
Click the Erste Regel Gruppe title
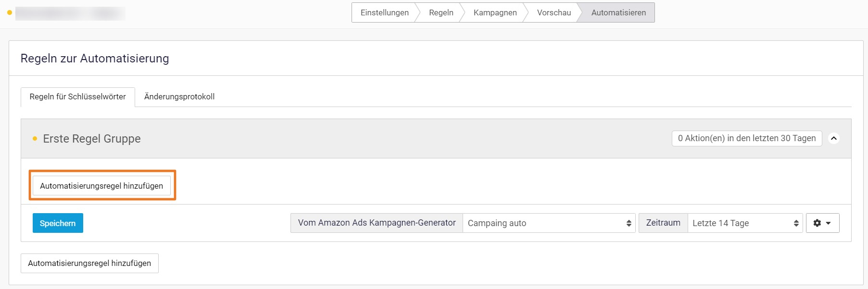pos(92,139)
